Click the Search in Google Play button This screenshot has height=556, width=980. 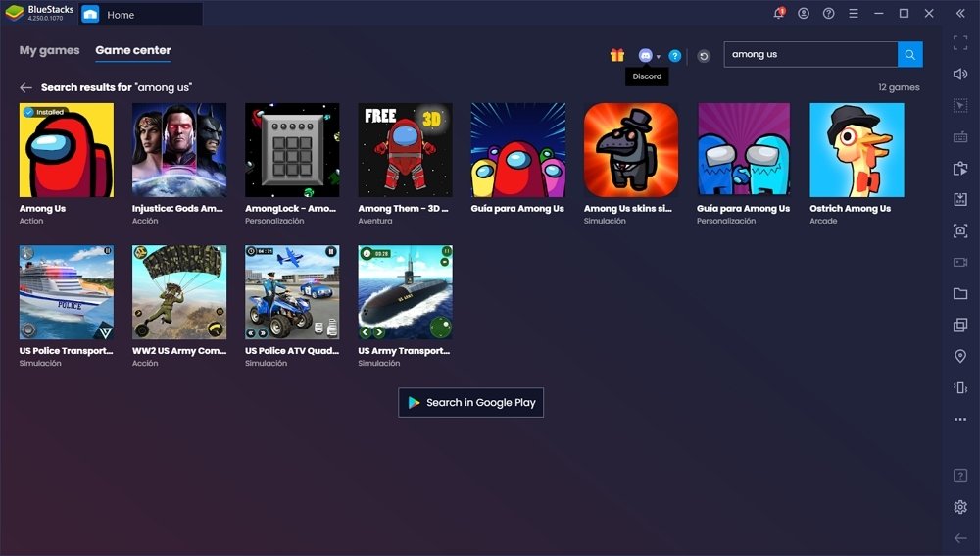tap(470, 403)
